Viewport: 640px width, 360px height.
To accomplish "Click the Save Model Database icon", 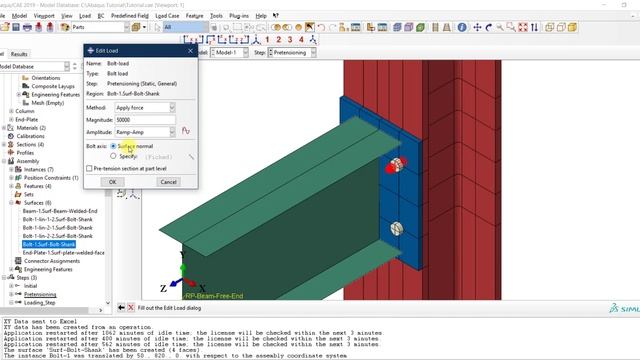I will [16, 27].
